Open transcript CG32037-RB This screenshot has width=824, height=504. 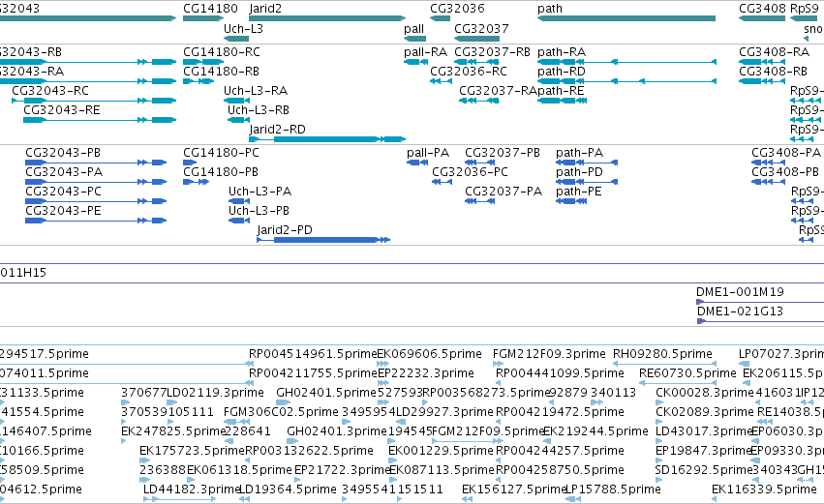[x=492, y=52]
